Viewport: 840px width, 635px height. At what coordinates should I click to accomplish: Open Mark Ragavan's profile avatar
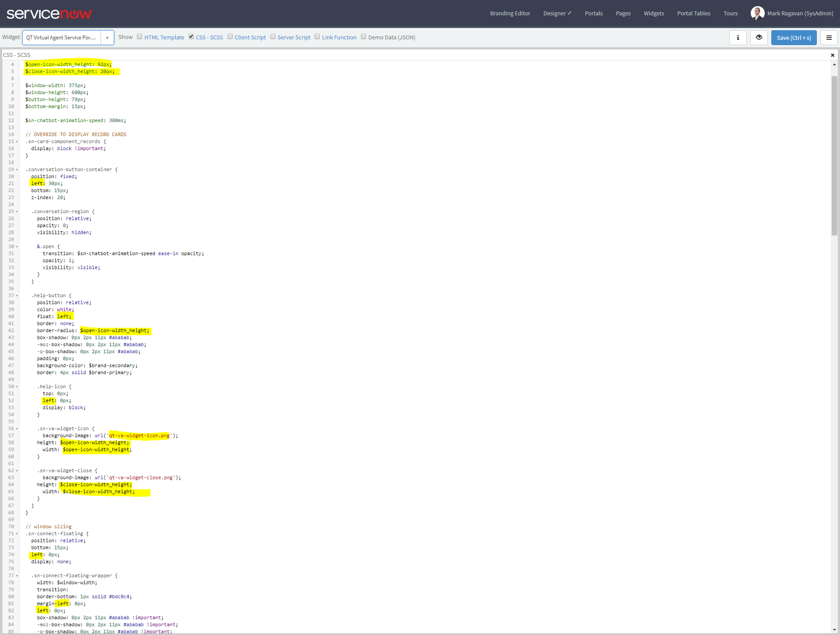[758, 13]
